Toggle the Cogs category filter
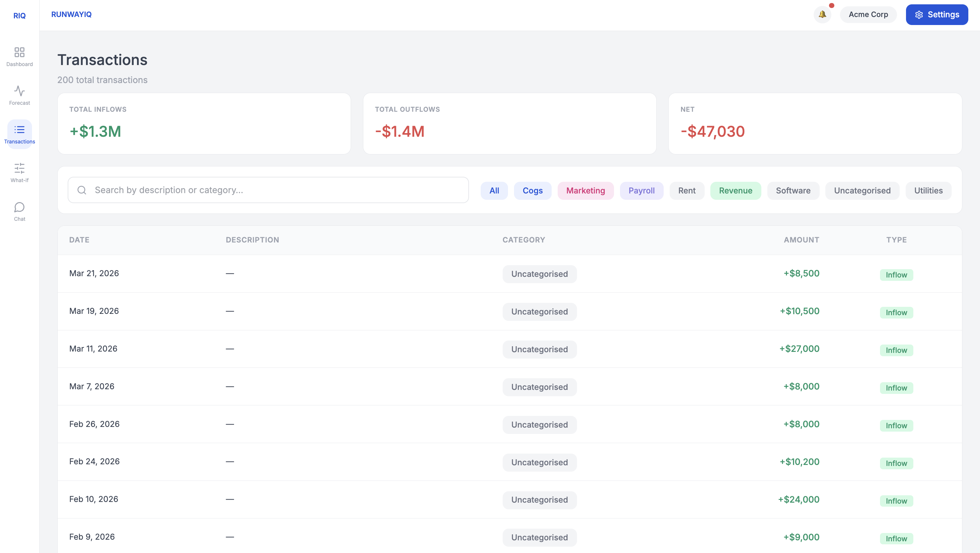 pos(532,191)
